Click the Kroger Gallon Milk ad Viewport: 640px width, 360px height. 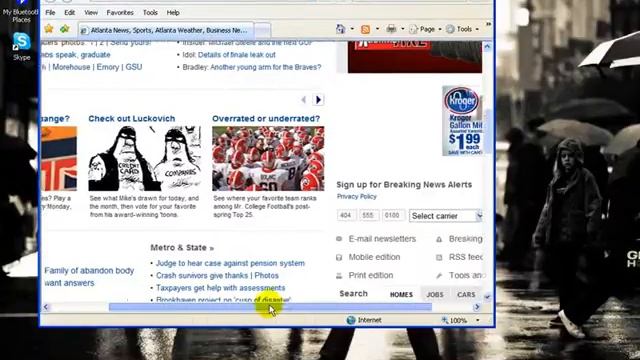[463, 121]
